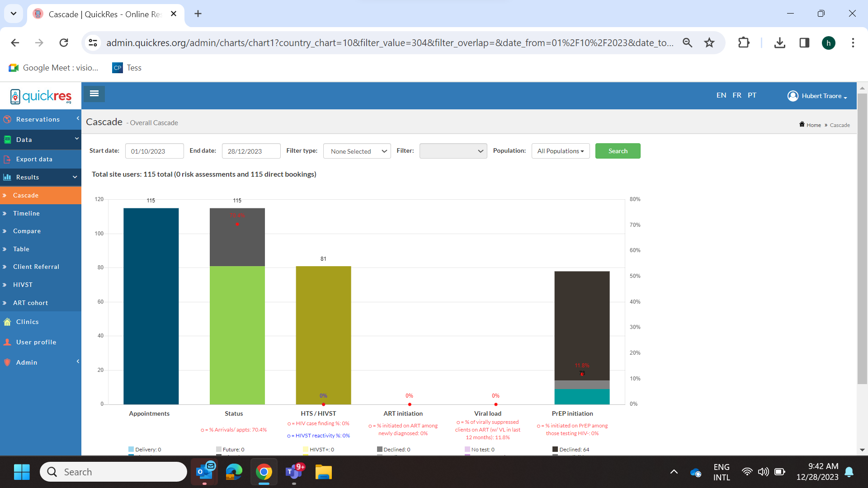Expand the Hubert Traore user menu

817,96
